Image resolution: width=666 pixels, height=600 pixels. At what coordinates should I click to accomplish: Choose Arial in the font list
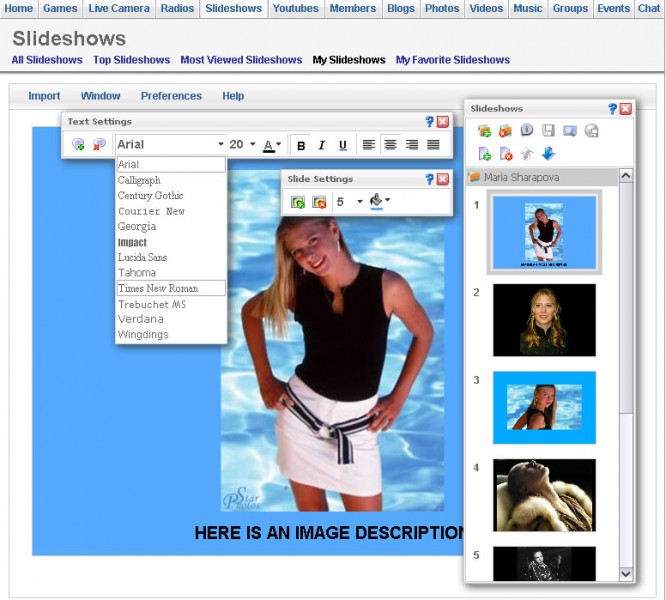coord(171,164)
